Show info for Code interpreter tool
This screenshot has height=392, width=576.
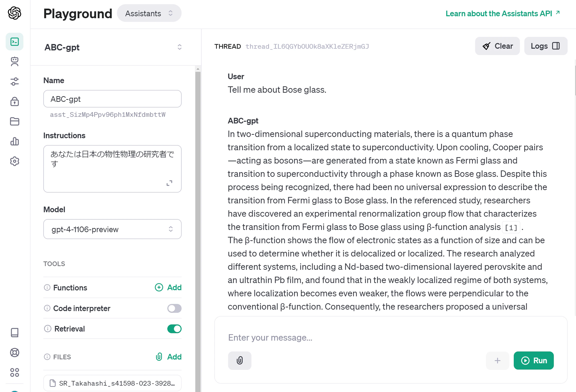coord(47,308)
